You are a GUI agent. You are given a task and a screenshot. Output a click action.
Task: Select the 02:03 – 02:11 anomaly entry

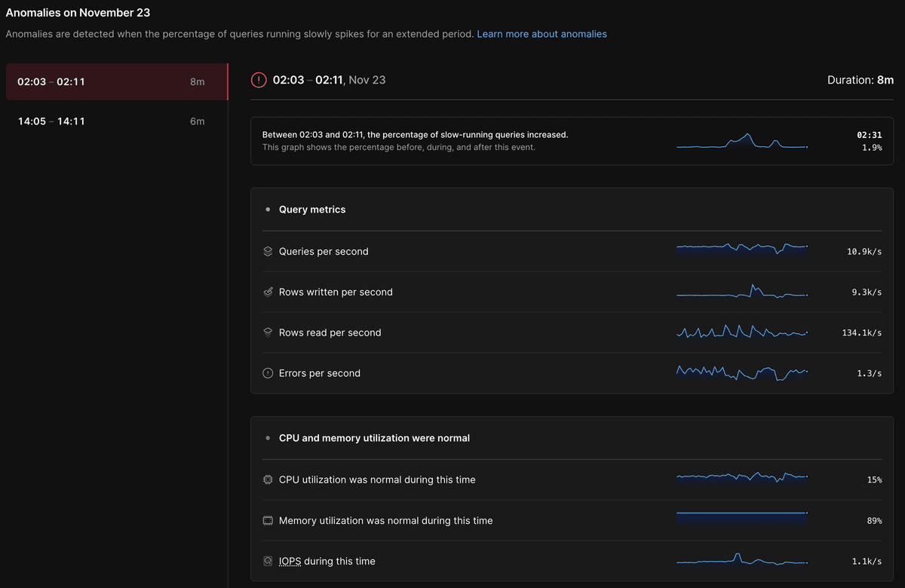(x=116, y=81)
